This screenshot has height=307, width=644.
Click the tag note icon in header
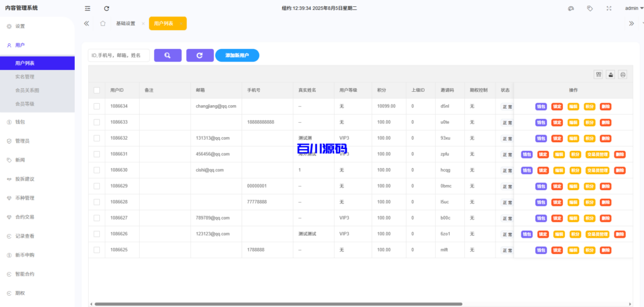point(589,8)
